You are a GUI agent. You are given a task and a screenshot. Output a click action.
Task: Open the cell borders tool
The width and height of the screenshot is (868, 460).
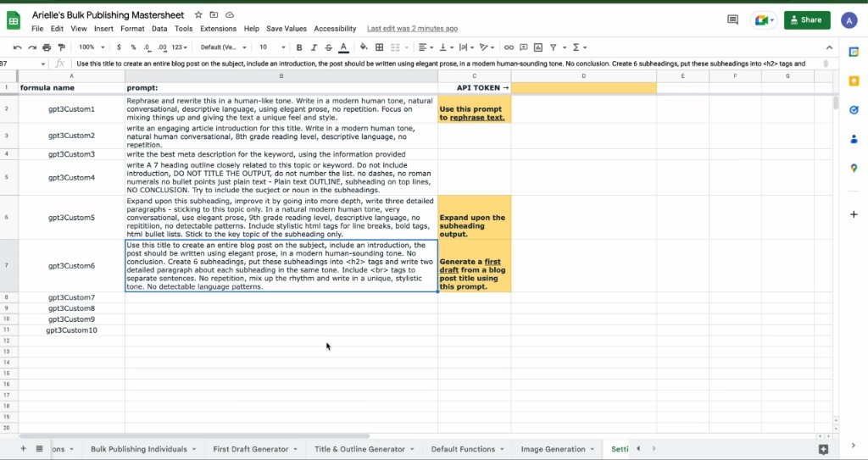(x=379, y=47)
